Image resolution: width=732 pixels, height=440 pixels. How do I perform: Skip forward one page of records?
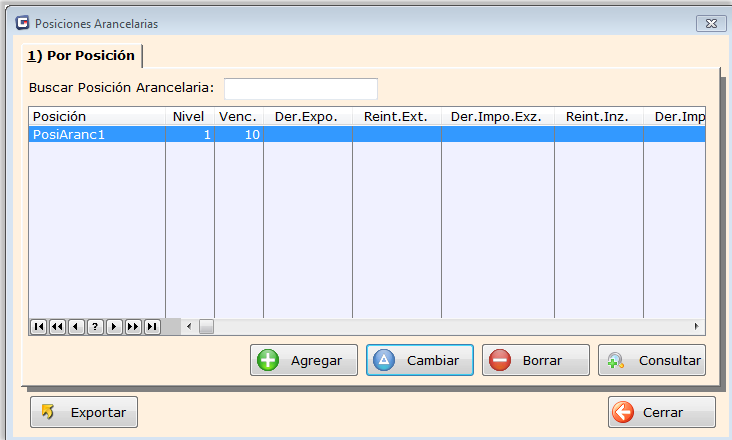click(133, 326)
